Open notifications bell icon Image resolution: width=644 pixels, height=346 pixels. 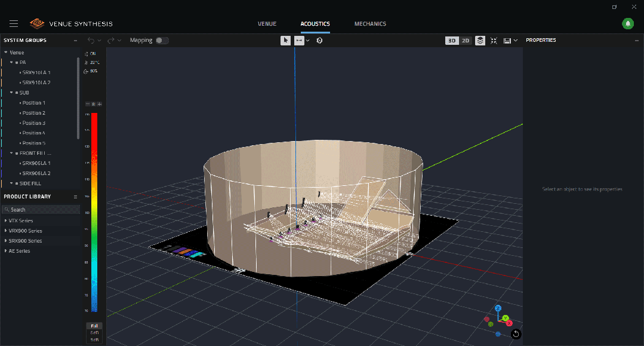pos(627,24)
